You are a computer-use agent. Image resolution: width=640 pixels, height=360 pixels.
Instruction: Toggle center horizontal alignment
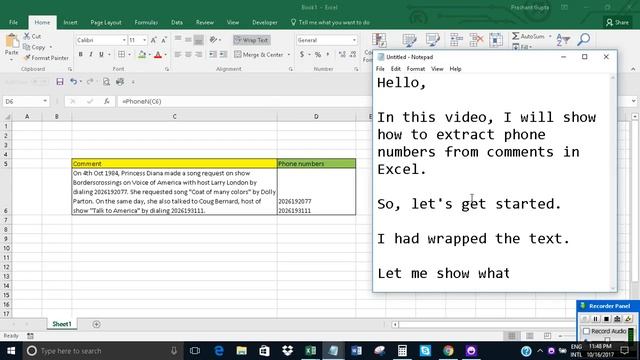188,54
